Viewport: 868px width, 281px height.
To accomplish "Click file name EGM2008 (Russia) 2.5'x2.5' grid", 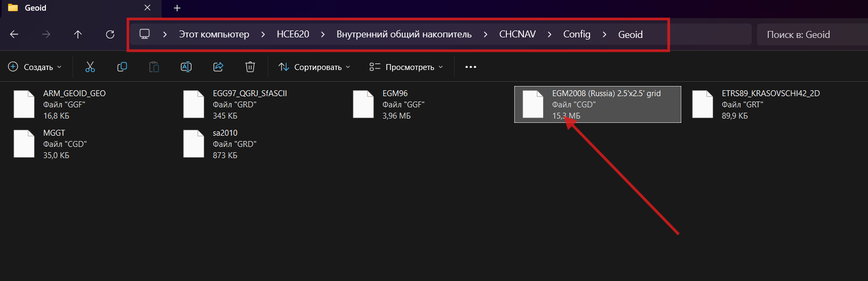I will tap(606, 93).
